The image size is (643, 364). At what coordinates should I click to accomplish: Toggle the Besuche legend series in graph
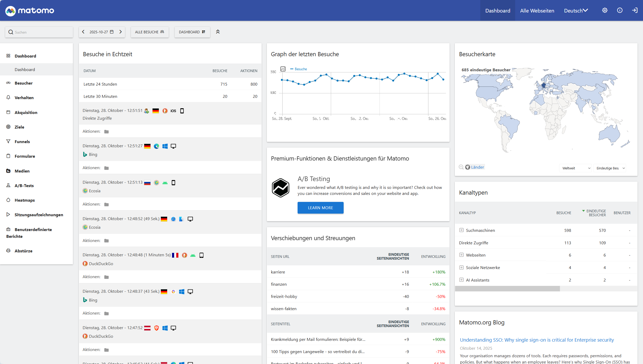point(301,69)
